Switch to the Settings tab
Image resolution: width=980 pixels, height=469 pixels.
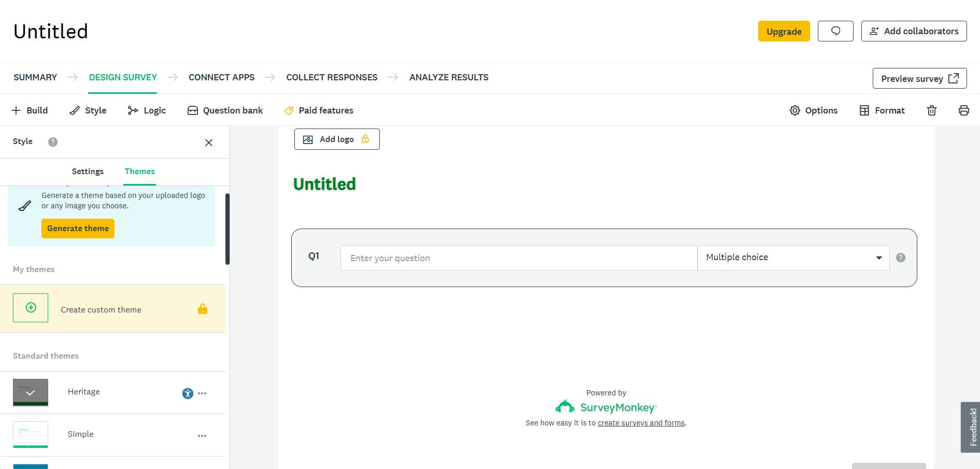pyautogui.click(x=88, y=172)
